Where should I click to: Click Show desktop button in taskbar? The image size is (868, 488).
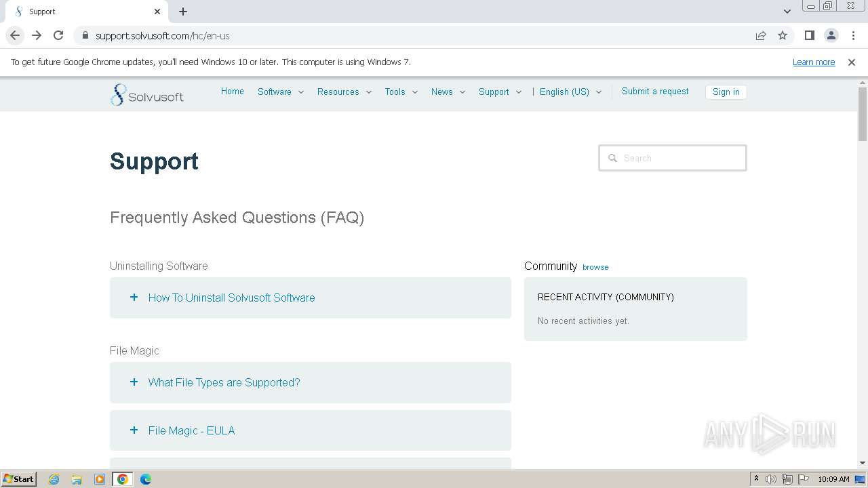click(x=860, y=479)
